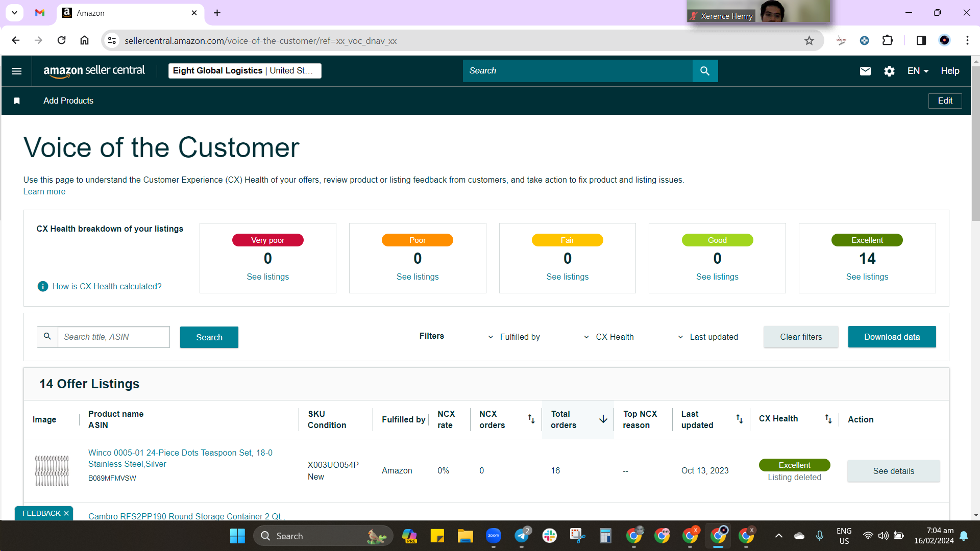See listings under Very poor
Image resolution: width=980 pixels, height=551 pixels.
coord(267,277)
